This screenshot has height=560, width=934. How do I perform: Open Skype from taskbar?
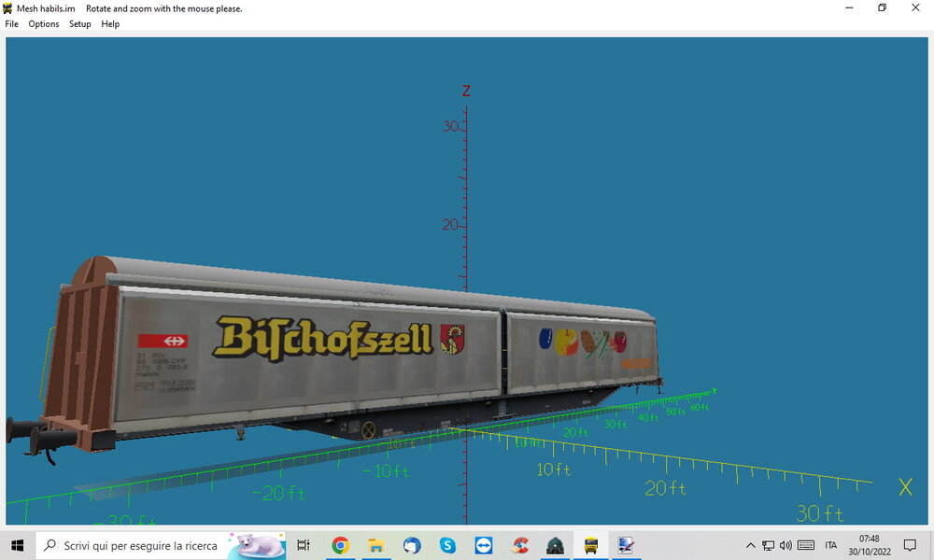pyautogui.click(x=447, y=545)
